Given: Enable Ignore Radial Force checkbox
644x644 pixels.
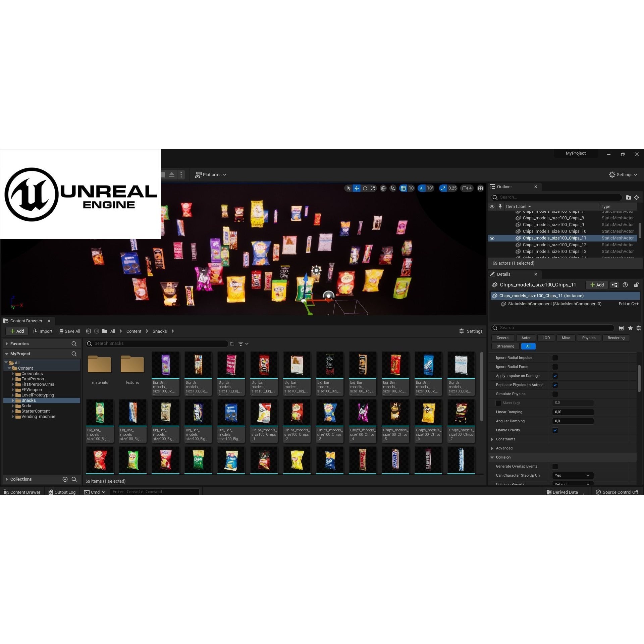Looking at the screenshot, I should pos(555,367).
